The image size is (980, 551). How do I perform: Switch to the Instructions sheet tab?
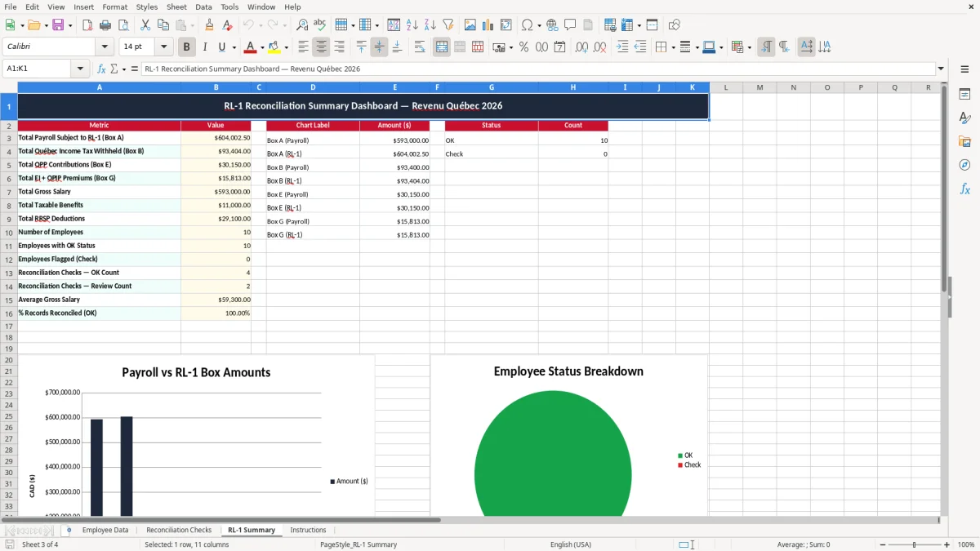pyautogui.click(x=308, y=530)
